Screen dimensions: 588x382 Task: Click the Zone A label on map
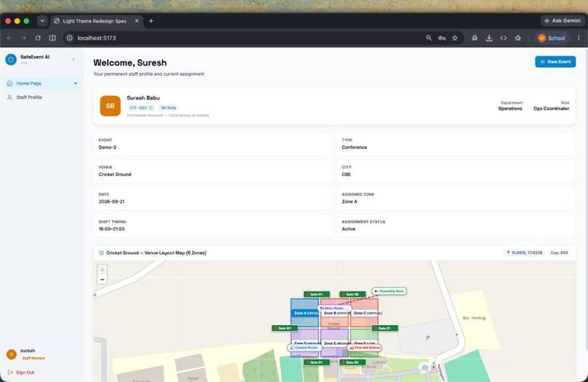(305, 313)
